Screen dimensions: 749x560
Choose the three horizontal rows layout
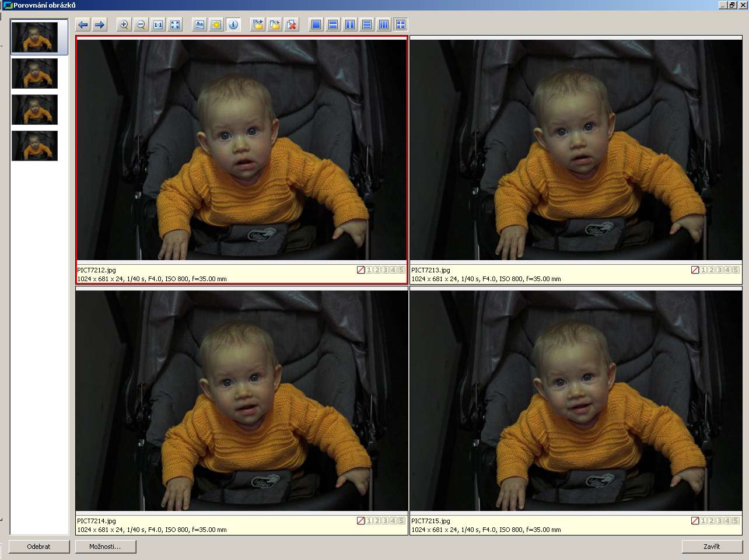[367, 24]
